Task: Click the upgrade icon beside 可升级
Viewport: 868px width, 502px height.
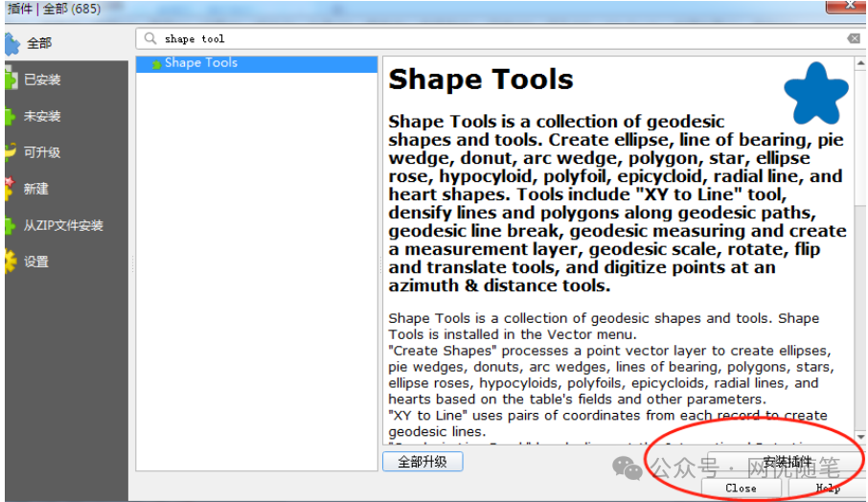Action: (x=10, y=152)
